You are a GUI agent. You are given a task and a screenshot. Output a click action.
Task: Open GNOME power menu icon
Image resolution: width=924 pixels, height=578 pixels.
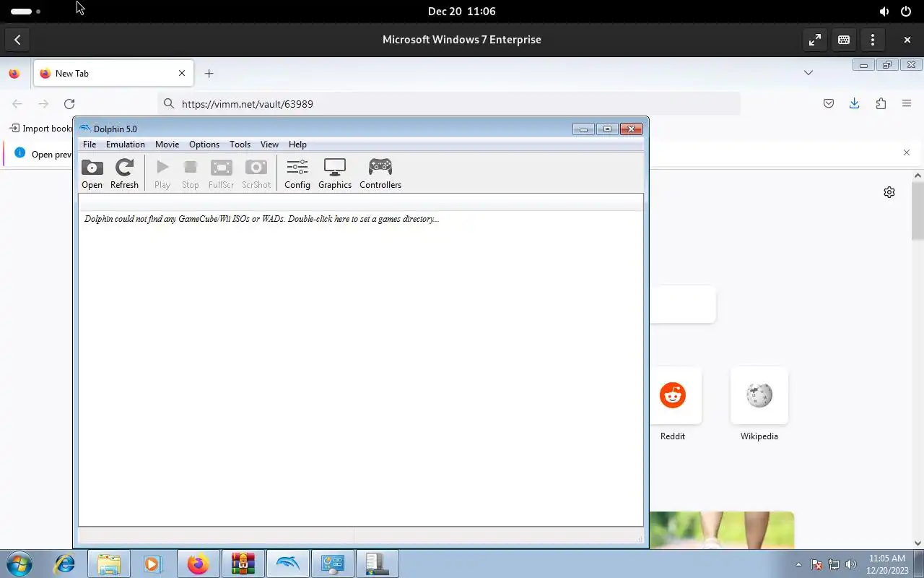(x=906, y=12)
